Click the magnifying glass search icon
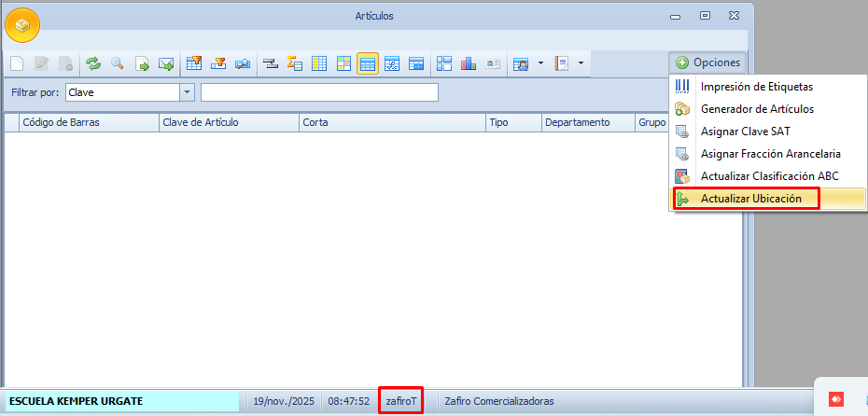 coord(118,63)
